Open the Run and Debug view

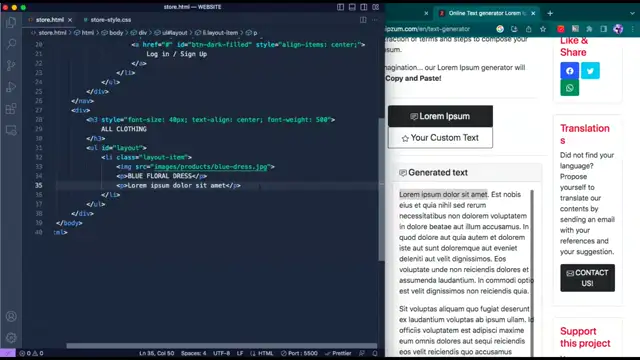(x=11, y=87)
